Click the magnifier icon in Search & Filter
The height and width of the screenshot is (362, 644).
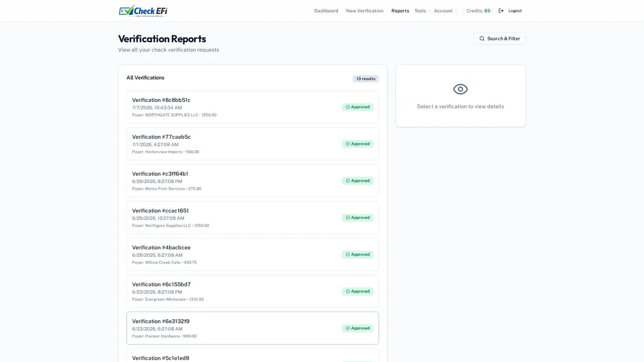tap(482, 39)
